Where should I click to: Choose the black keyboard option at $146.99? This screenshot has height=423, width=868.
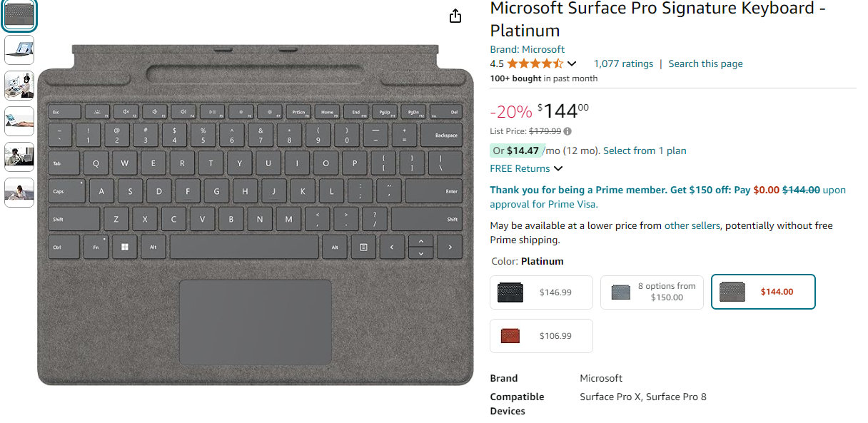click(x=541, y=292)
